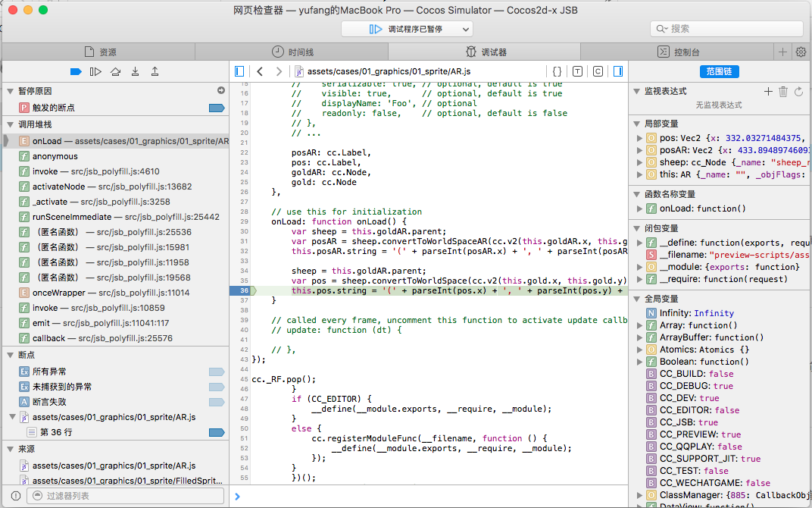Screen dimensions: 812x508
Task: Open the 调试程序已暂停 dropdown
Action: click(x=407, y=29)
